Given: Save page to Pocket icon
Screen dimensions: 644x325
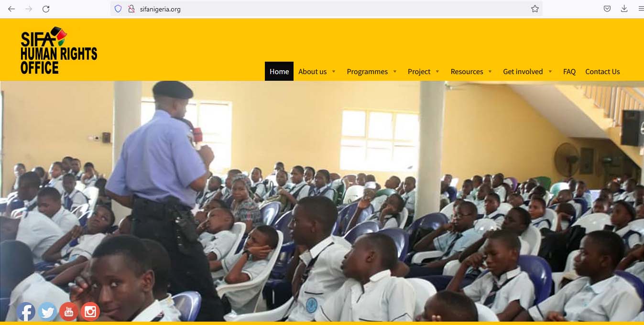Looking at the screenshot, I should 607,9.
